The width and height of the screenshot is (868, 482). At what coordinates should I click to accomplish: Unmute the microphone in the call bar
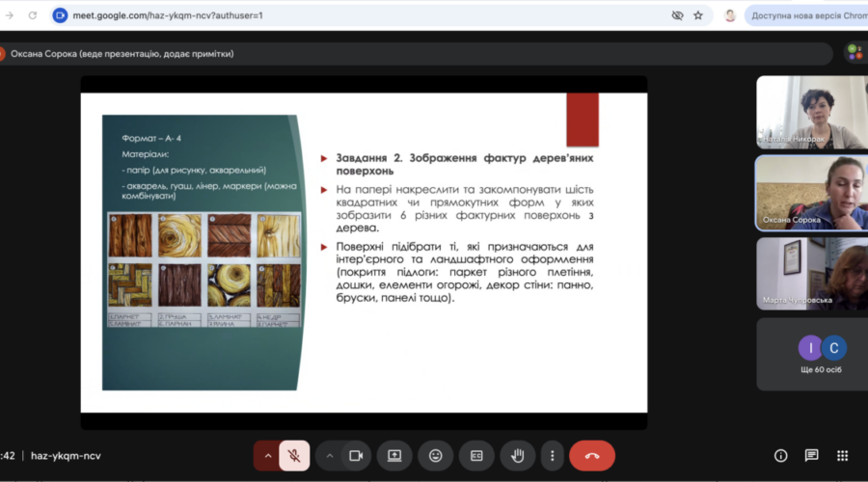pos(294,456)
